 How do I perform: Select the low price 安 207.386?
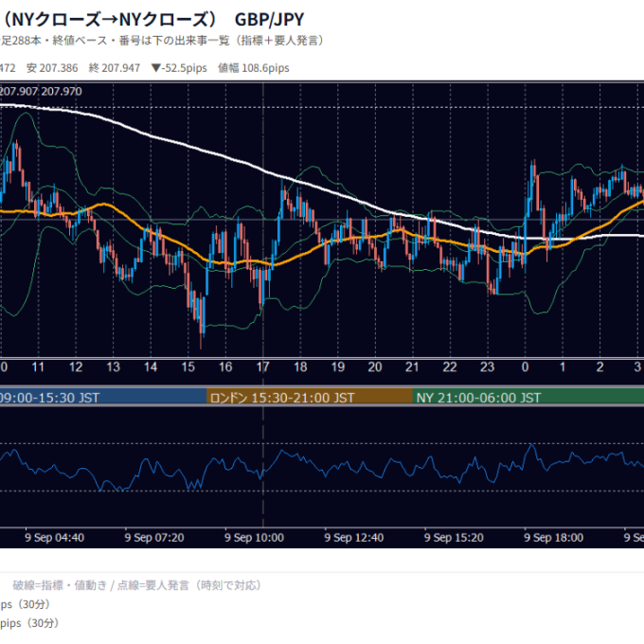[52, 68]
